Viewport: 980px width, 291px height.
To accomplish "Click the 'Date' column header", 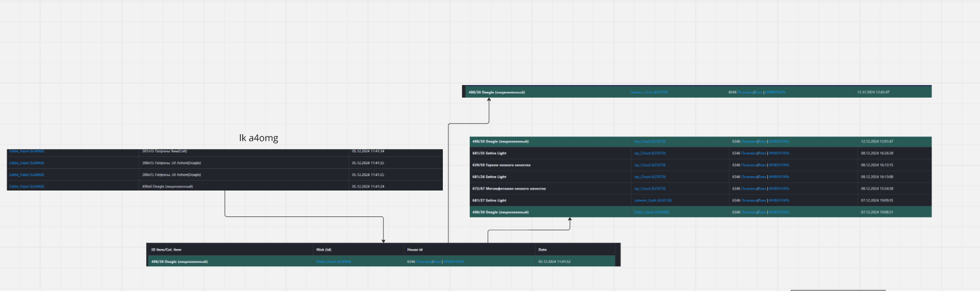I will coord(543,250).
